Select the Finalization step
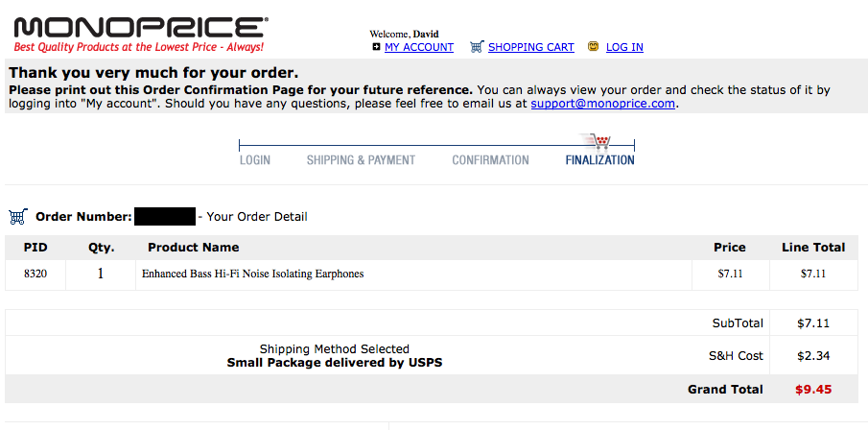868x430 pixels. tap(599, 160)
